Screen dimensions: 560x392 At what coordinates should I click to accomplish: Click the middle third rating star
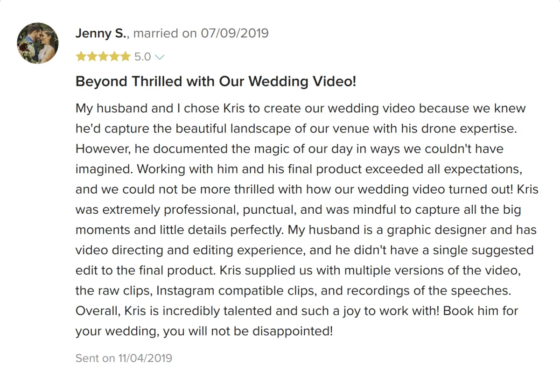[x=103, y=57]
